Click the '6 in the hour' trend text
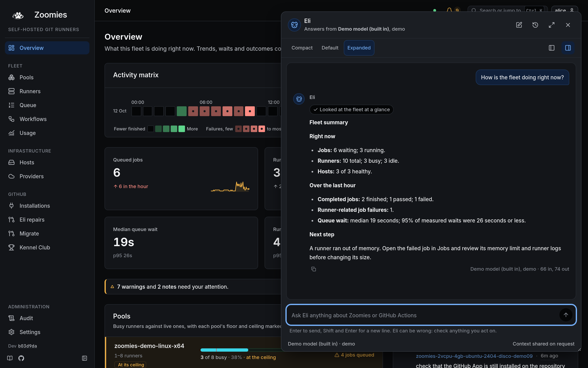588x368 pixels. pos(130,186)
